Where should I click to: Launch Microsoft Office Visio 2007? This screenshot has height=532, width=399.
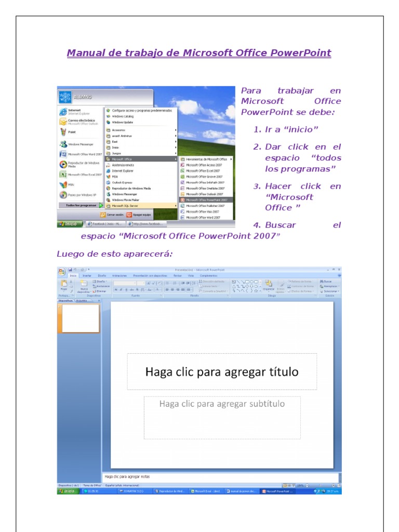206,212
